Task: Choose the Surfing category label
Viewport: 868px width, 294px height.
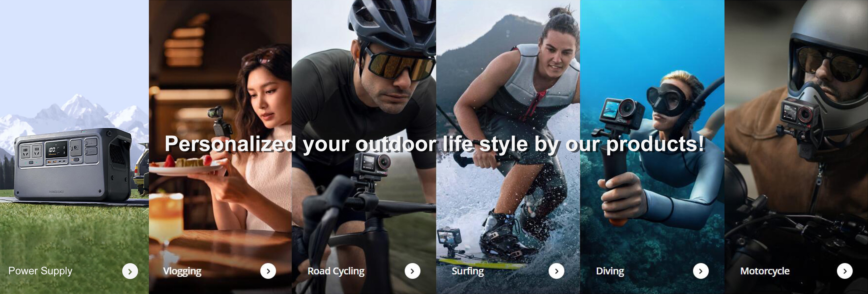Action: [468, 271]
